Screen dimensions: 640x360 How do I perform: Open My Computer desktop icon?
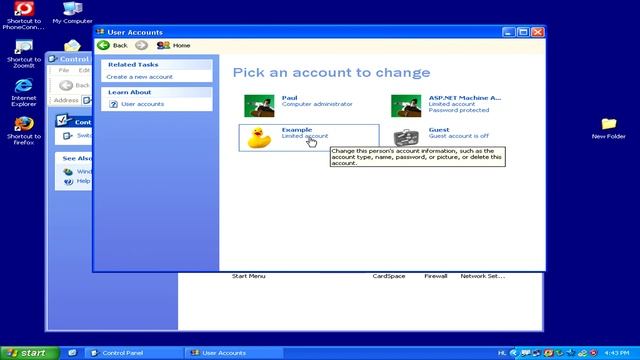72,13
